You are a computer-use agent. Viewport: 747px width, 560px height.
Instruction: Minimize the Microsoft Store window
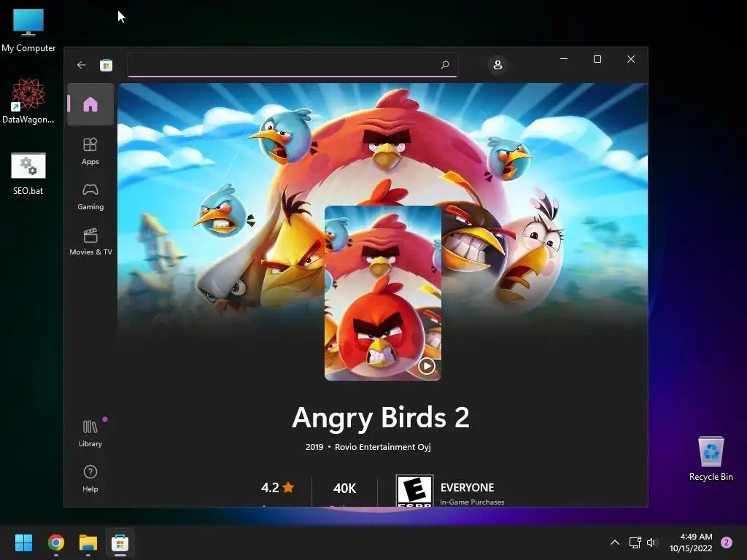click(x=564, y=59)
